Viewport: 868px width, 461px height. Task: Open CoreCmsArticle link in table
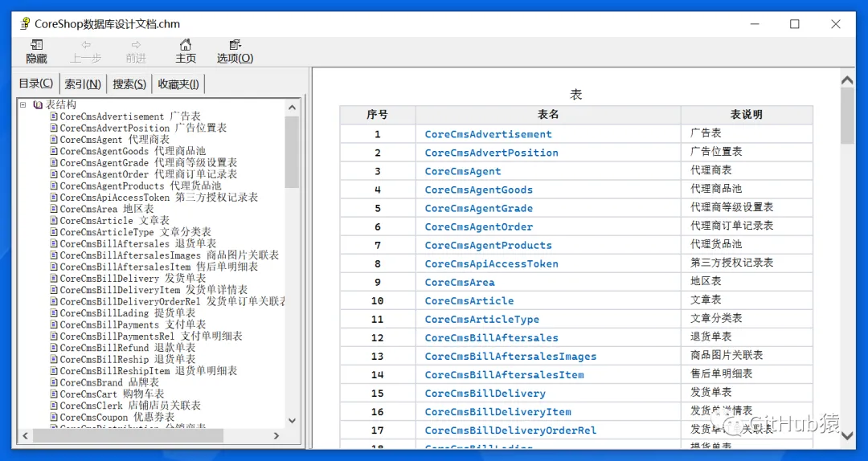click(469, 301)
